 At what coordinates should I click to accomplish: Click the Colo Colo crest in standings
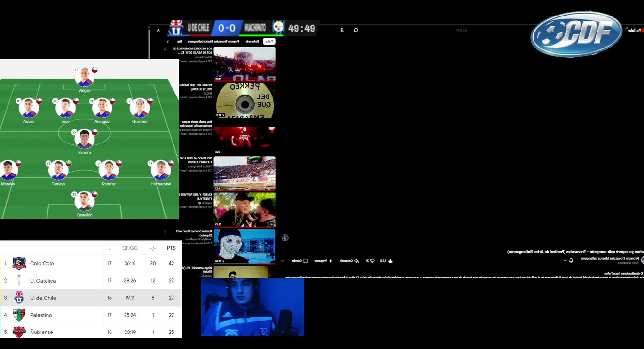19,263
